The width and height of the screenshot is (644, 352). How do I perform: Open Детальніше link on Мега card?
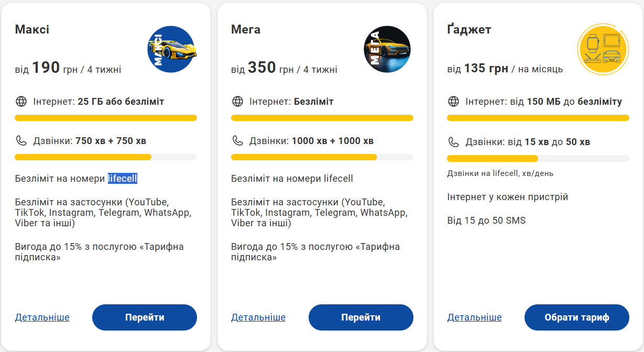point(258,317)
